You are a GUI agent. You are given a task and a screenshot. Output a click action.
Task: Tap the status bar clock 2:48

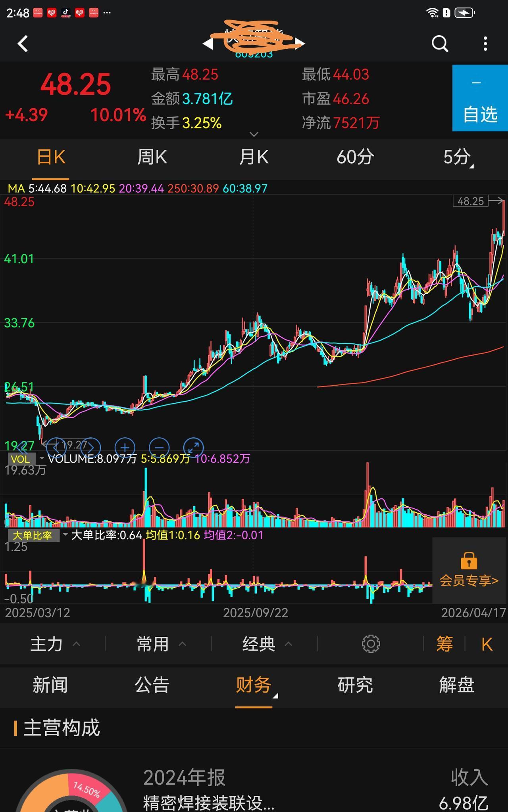pyautogui.click(x=18, y=13)
